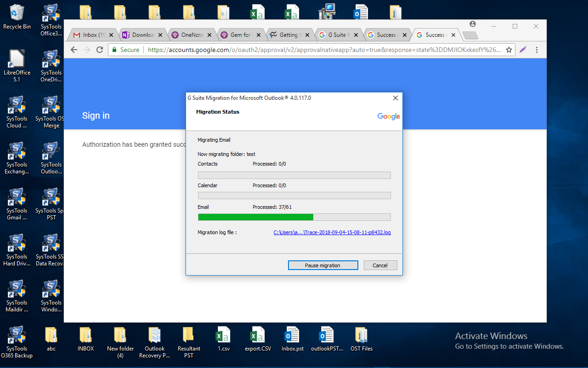Switch to the G Suite tab
Image resolution: width=588 pixels, height=368 pixels.
(x=339, y=35)
